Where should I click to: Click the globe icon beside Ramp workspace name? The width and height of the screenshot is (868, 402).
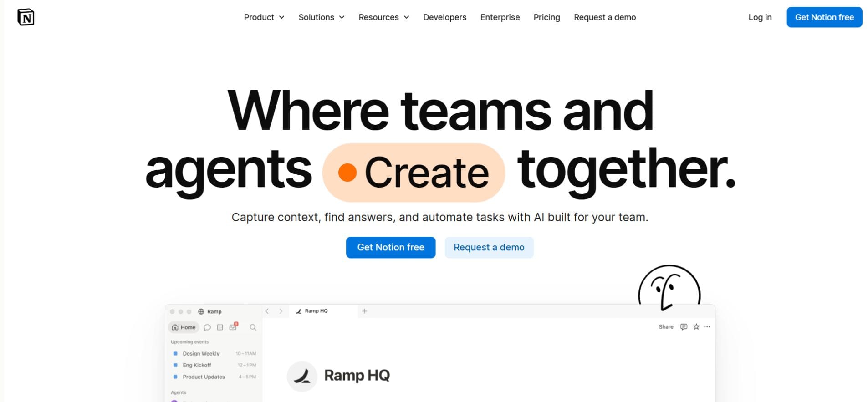(x=201, y=311)
